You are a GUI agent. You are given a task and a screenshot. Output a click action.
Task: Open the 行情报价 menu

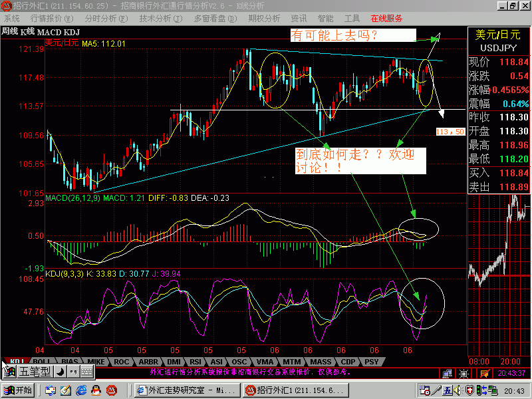pyautogui.click(x=52, y=19)
